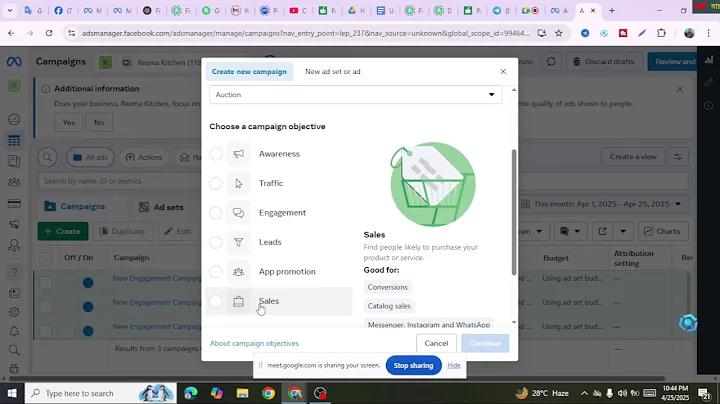Switch to Create new campaign tab
Image resolution: width=720 pixels, height=404 pixels.
point(249,72)
